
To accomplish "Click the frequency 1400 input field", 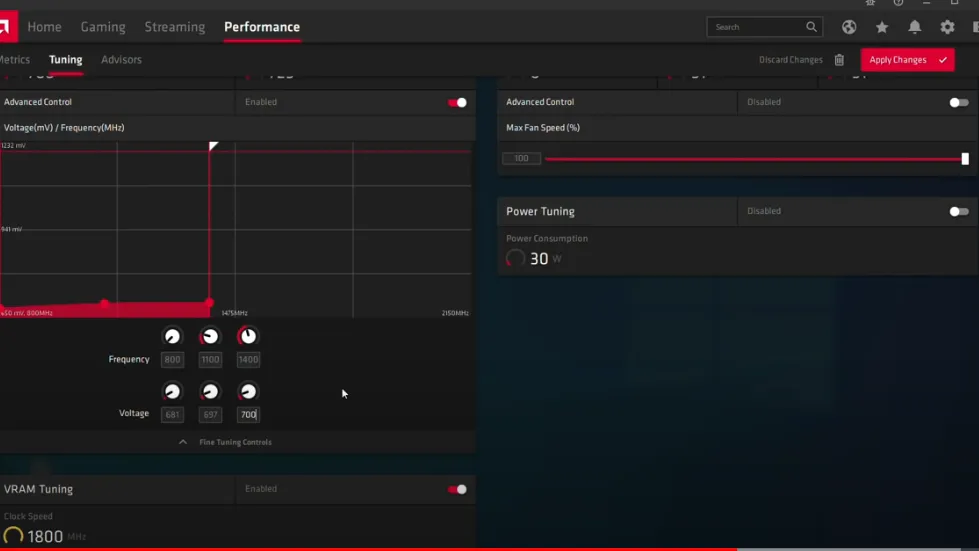I will [248, 359].
